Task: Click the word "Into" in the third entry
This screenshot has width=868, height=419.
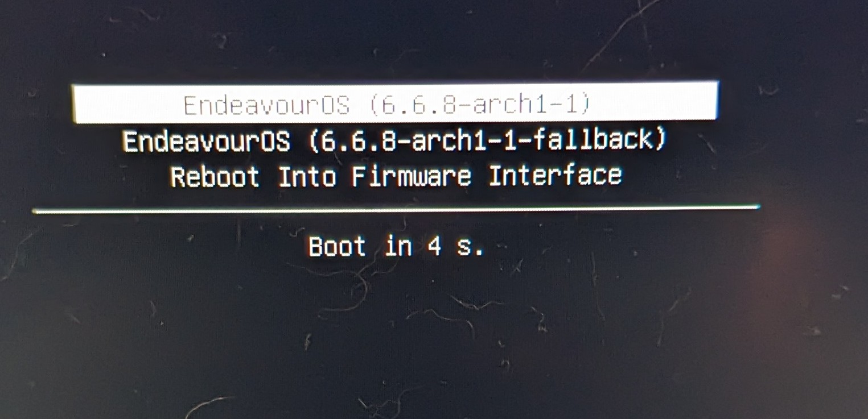Action: [x=307, y=176]
